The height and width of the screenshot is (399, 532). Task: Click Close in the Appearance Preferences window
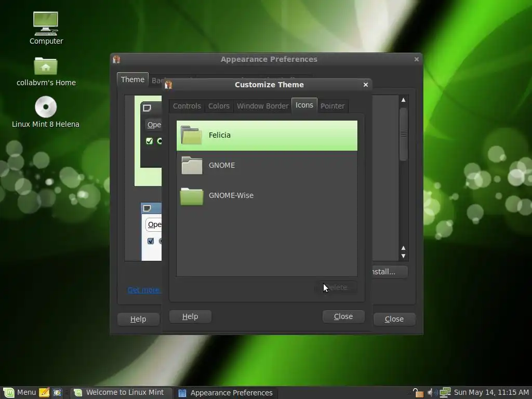(394, 320)
